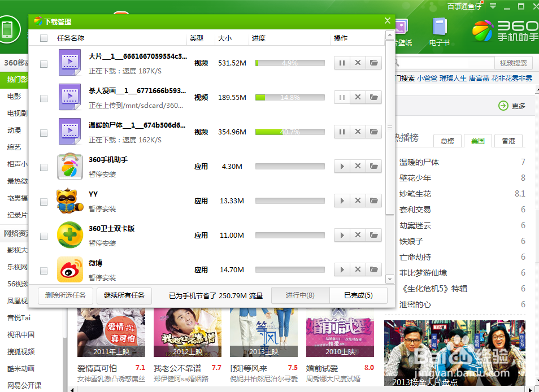This screenshot has width=539, height=392.
Task: Resume the 微博 app install
Action: click(342, 269)
